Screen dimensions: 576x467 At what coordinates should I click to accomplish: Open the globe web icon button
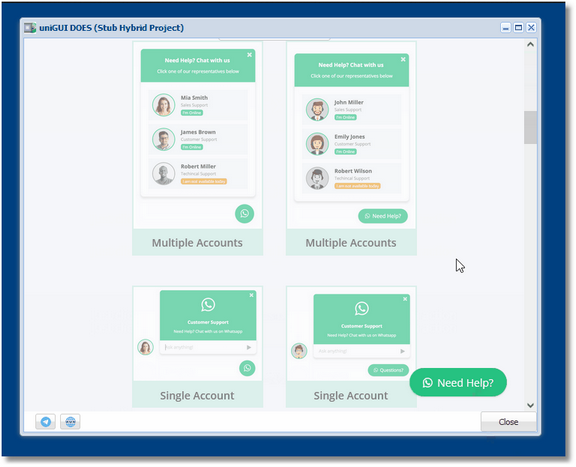tap(70, 421)
